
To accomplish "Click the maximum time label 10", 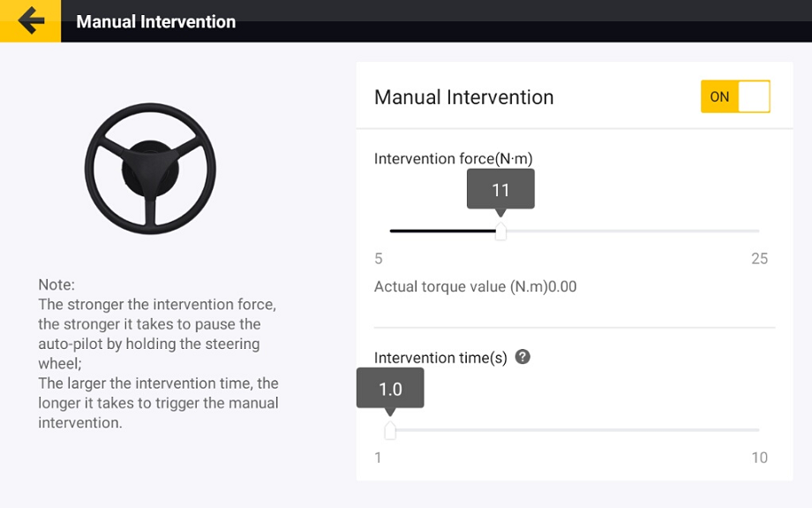I will (760, 458).
